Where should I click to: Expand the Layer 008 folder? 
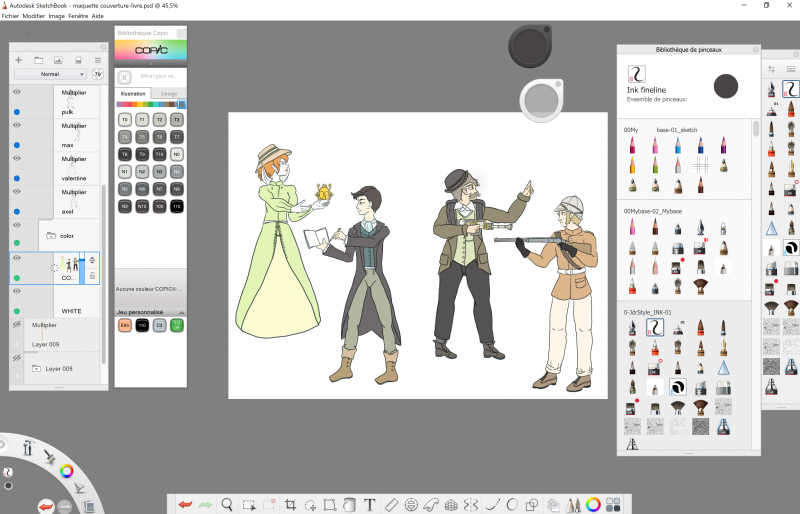(x=36, y=368)
